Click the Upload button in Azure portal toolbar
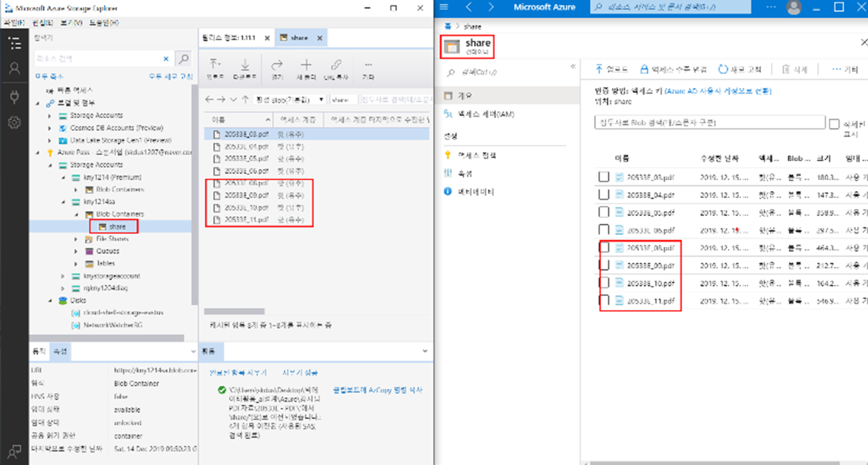868x465 pixels. [x=612, y=69]
